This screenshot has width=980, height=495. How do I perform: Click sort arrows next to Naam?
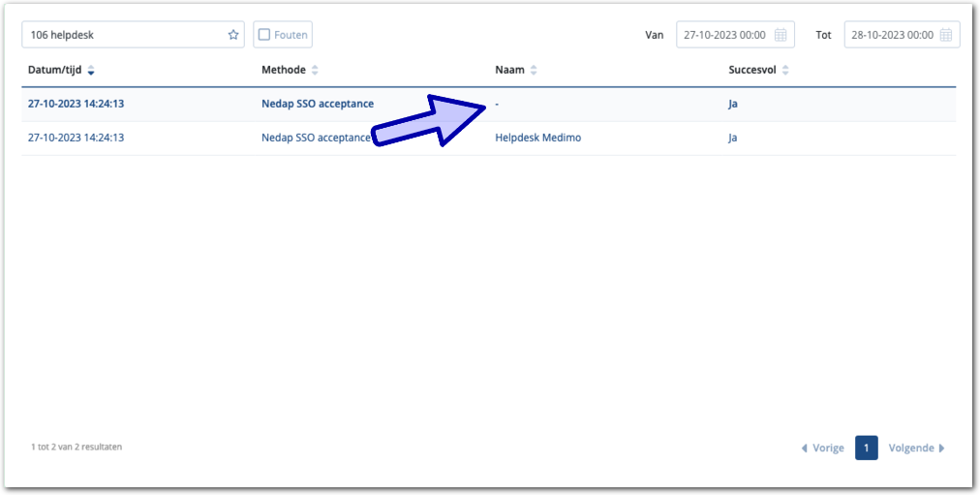click(x=534, y=71)
